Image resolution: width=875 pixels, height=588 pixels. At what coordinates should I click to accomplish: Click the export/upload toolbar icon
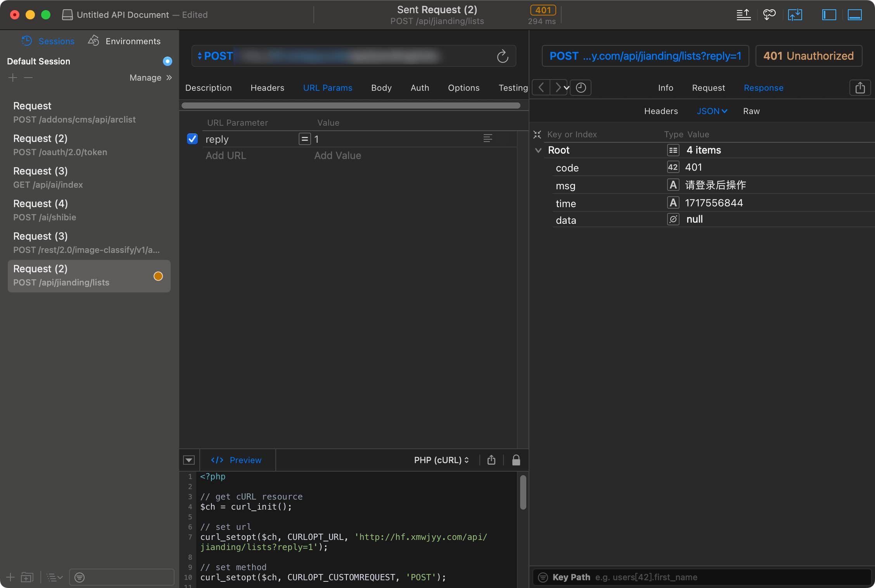point(744,15)
